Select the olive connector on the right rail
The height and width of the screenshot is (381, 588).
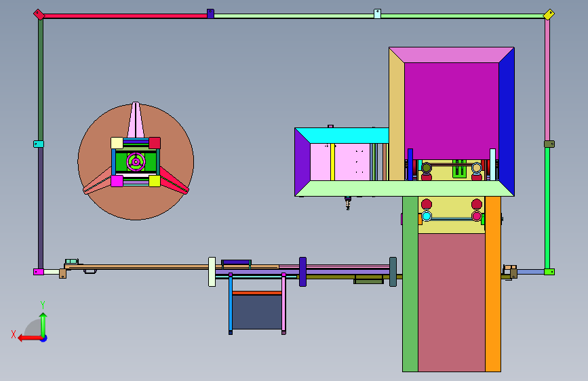click(x=549, y=144)
